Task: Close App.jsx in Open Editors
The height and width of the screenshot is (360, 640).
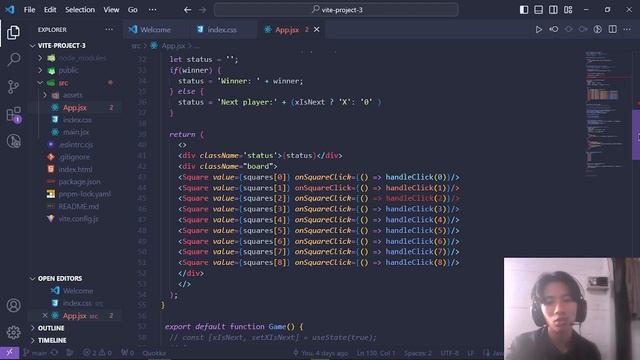Action: click(45, 316)
